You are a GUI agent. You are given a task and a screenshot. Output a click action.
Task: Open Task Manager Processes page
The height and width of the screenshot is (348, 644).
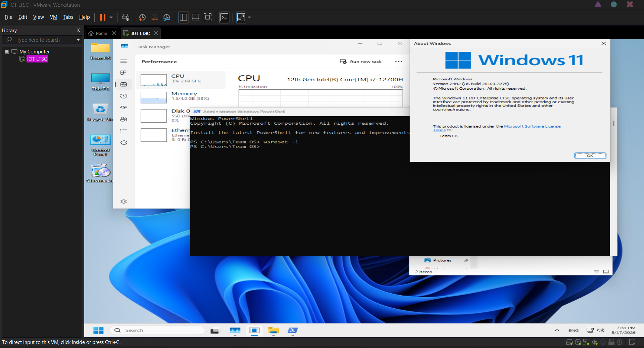point(123,73)
